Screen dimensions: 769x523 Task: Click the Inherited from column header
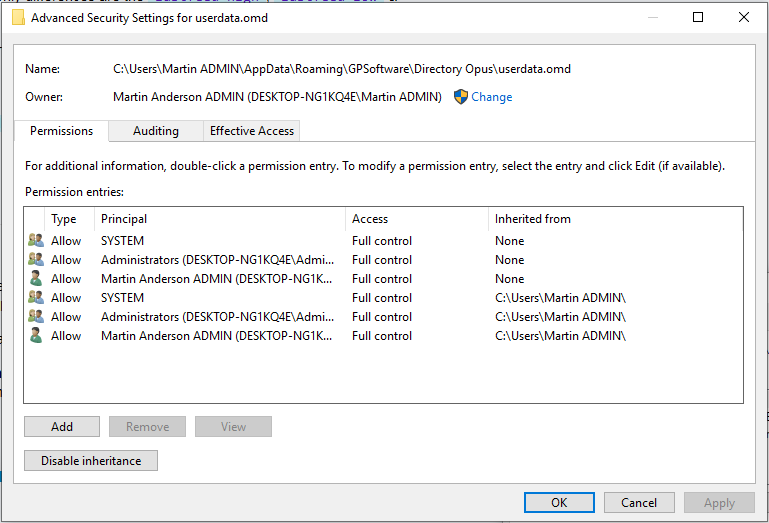click(x=615, y=219)
